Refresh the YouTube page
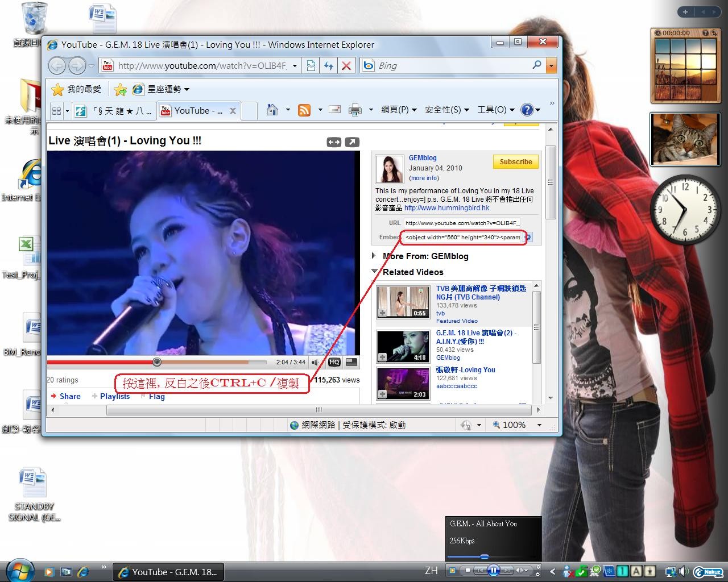Viewport: 728px width, 582px height. point(328,66)
